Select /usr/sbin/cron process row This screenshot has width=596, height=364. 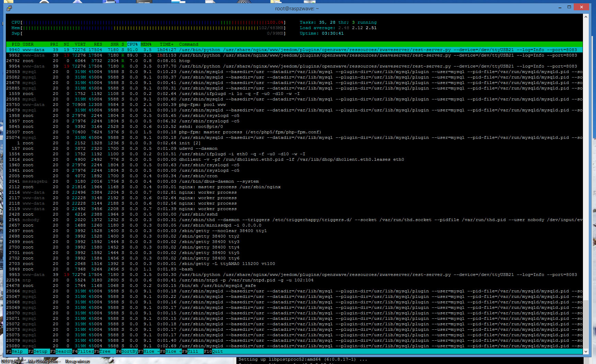294,176
